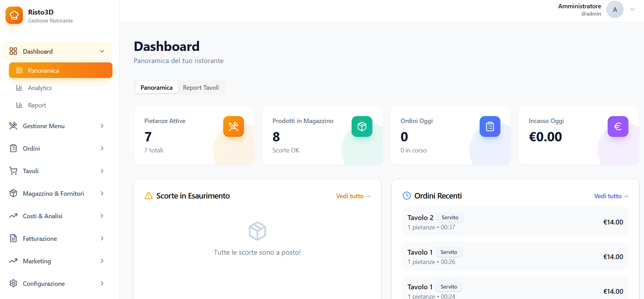Click the Amministratore avatar circle
The image size is (644, 299).
click(x=615, y=9)
